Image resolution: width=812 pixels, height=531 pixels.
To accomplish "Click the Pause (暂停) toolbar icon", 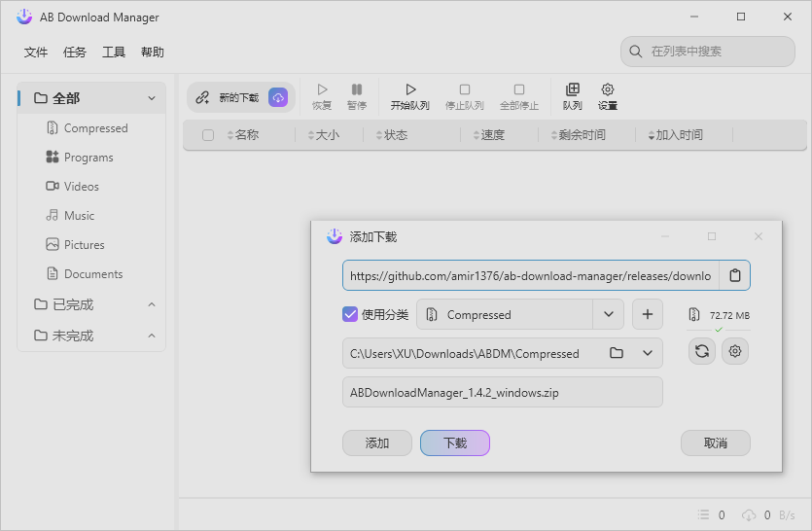I will (x=357, y=89).
